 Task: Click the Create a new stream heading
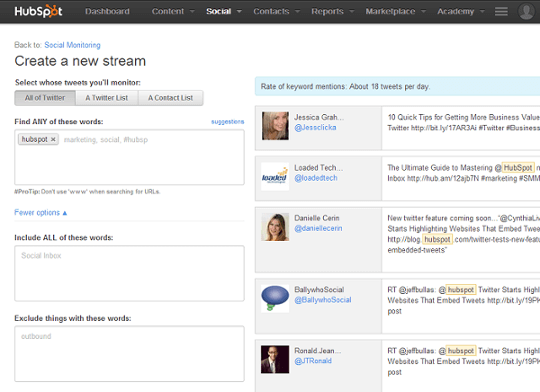coord(80,61)
